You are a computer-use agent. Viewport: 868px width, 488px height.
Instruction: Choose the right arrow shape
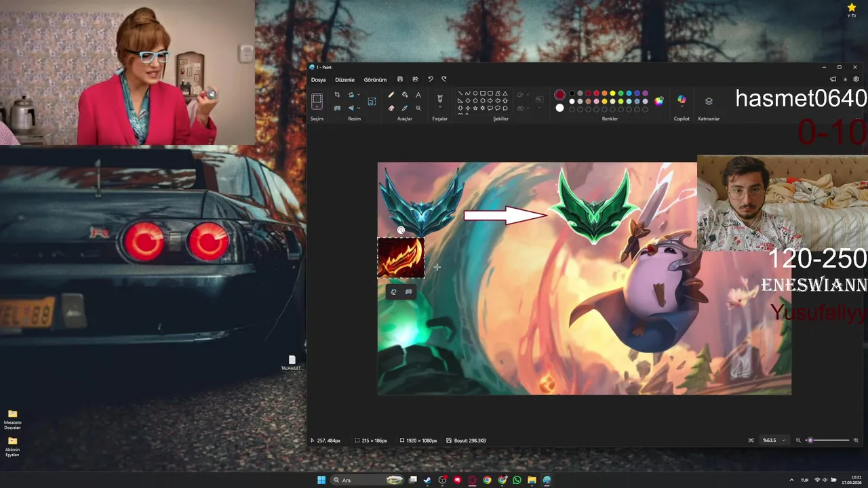490,100
